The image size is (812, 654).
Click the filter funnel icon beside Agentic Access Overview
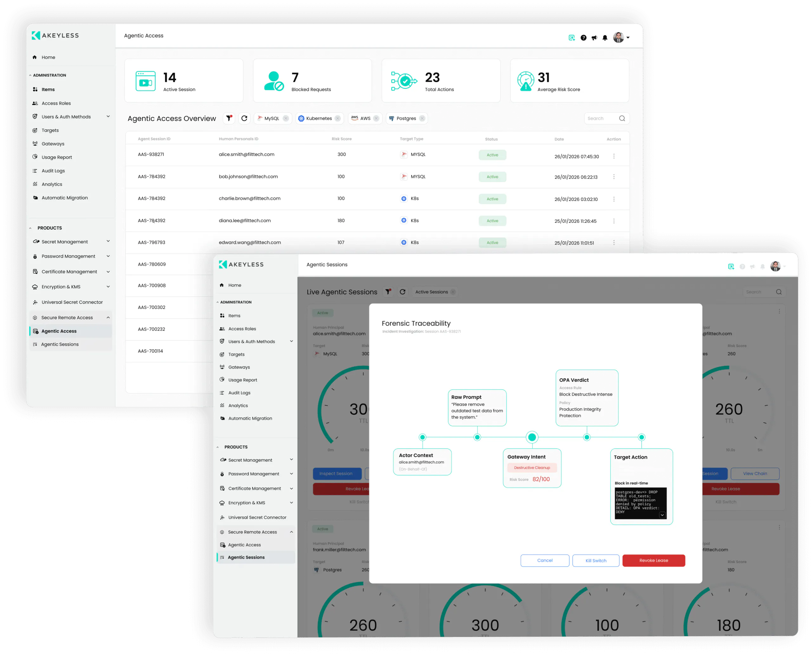[x=229, y=118]
